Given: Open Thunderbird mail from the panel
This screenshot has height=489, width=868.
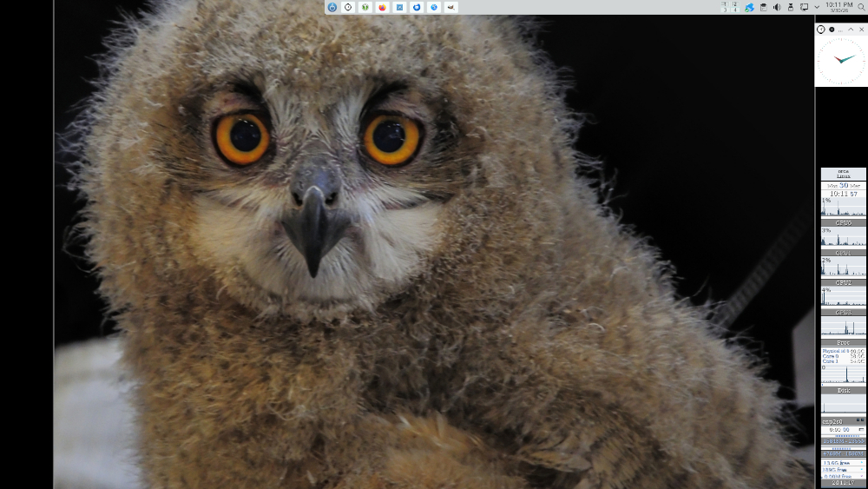Looking at the screenshot, I should click(x=417, y=7).
